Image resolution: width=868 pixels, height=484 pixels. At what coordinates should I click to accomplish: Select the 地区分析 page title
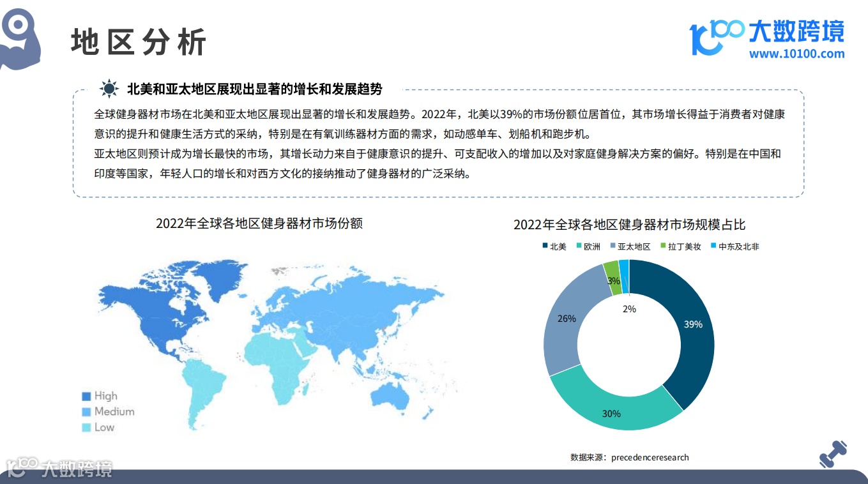pyautogui.click(x=139, y=43)
